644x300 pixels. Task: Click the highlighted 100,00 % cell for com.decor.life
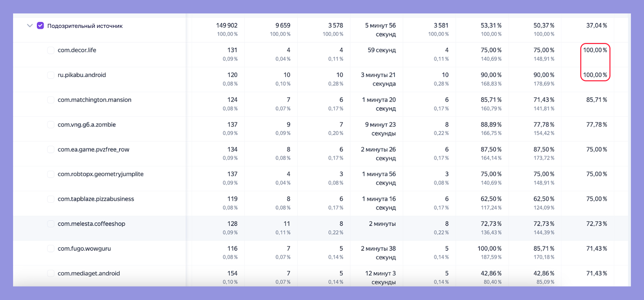pyautogui.click(x=595, y=50)
